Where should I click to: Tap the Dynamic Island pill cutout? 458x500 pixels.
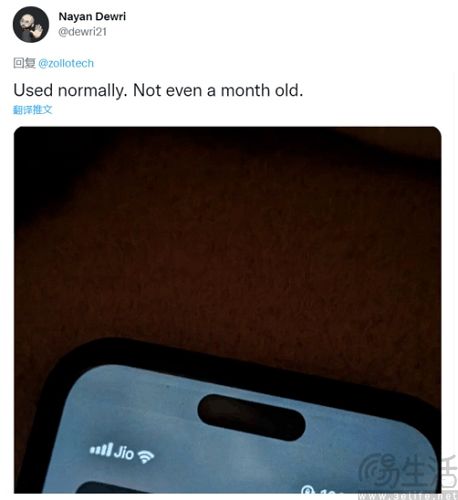click(251, 417)
